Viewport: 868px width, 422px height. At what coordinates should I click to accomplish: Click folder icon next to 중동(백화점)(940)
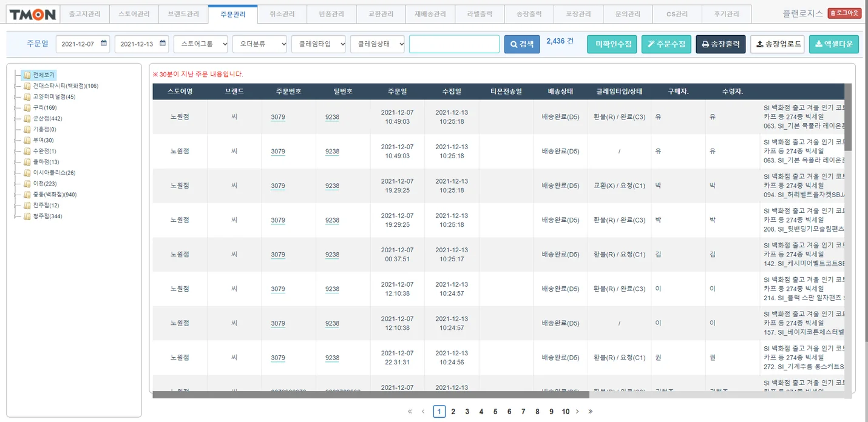[x=27, y=195]
